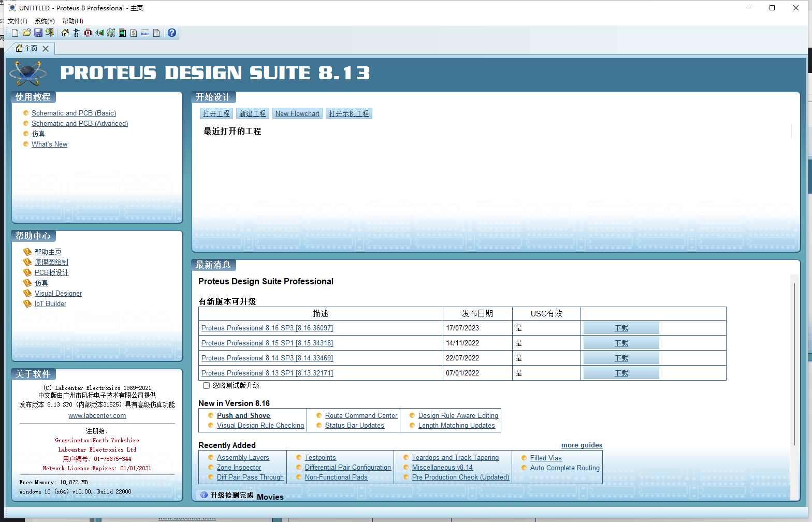Viewport: 812px width, 522px height.
Task: Open Differential Pair Configuration guide
Action: pyautogui.click(x=348, y=467)
